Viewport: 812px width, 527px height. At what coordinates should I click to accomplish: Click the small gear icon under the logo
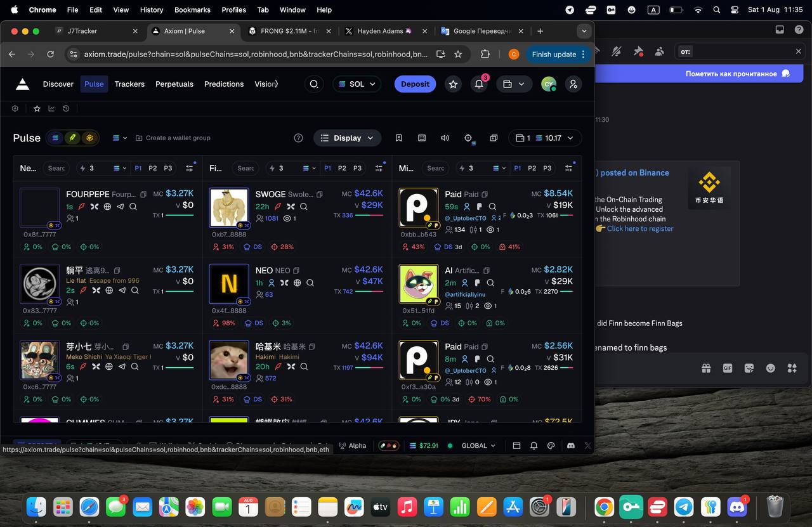coord(15,108)
